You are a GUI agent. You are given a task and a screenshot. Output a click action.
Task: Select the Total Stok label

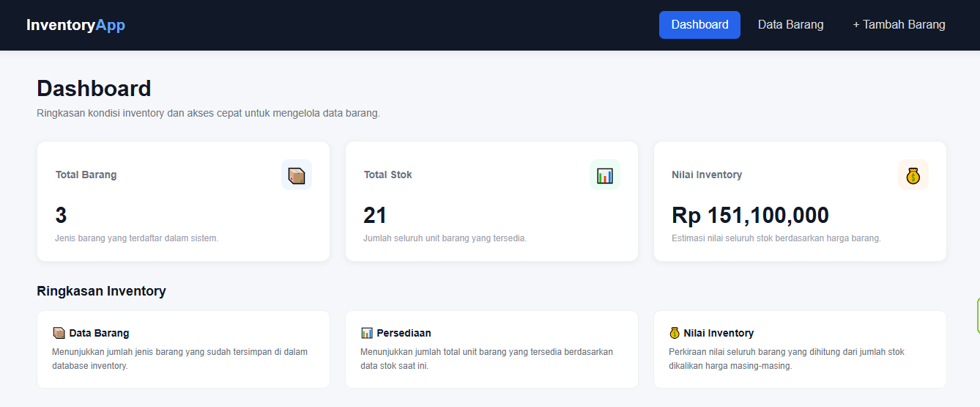pyautogui.click(x=388, y=175)
